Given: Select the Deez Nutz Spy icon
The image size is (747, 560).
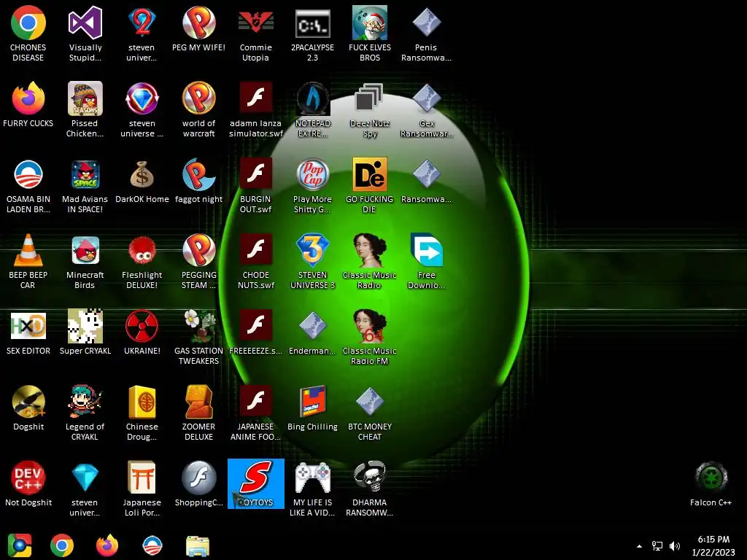Looking at the screenshot, I should click(369, 98).
